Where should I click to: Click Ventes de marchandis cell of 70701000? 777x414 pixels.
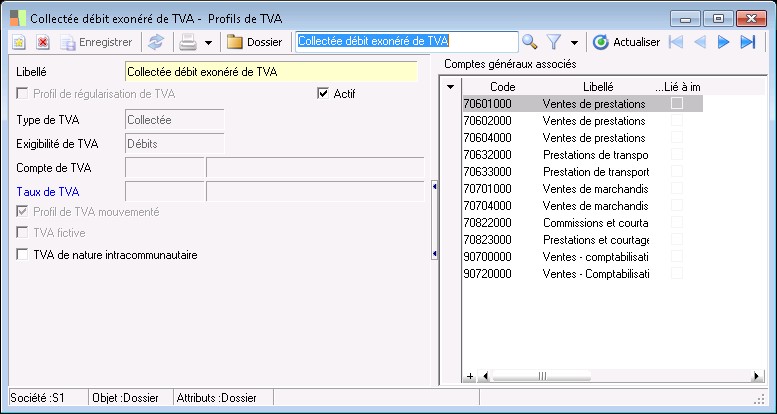(595, 189)
